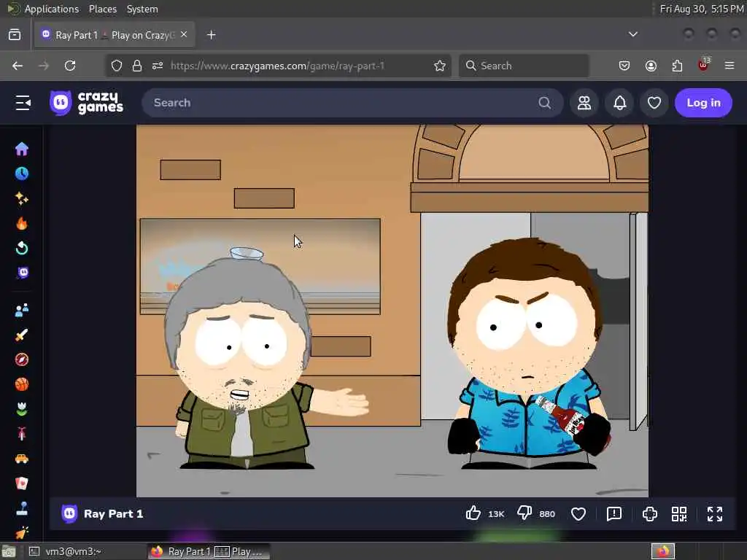747x560 pixels.
Task: Open Popular games flame icon in sidebar
Action: coord(22,223)
